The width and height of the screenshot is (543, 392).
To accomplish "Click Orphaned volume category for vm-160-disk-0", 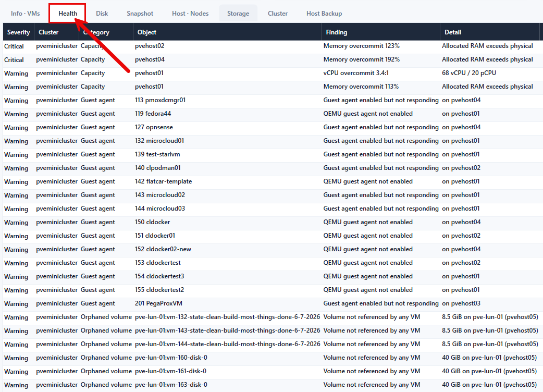I will coord(106,358).
